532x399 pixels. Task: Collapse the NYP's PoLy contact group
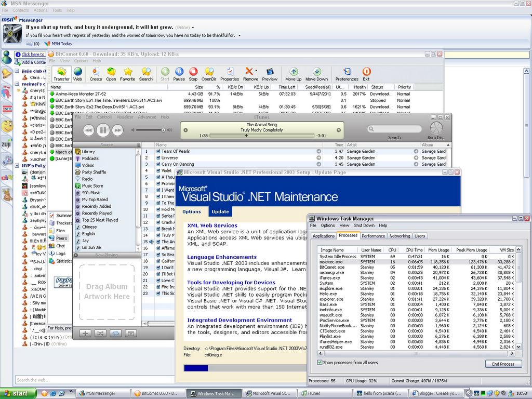(x=17, y=166)
